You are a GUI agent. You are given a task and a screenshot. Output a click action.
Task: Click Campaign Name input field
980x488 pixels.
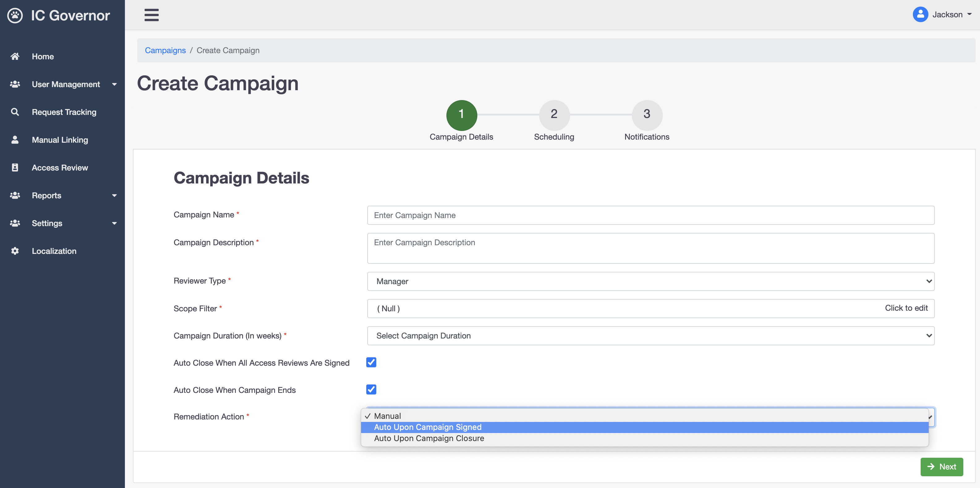(x=651, y=215)
